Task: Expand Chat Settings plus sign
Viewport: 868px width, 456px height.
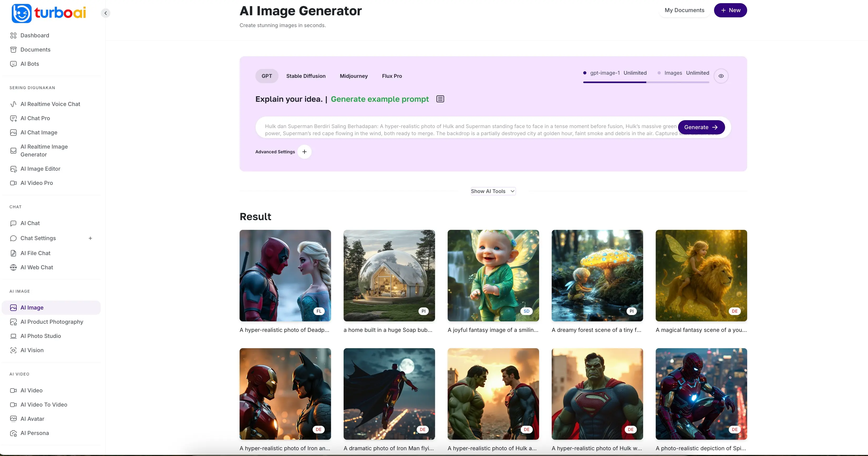Action: tap(90, 238)
